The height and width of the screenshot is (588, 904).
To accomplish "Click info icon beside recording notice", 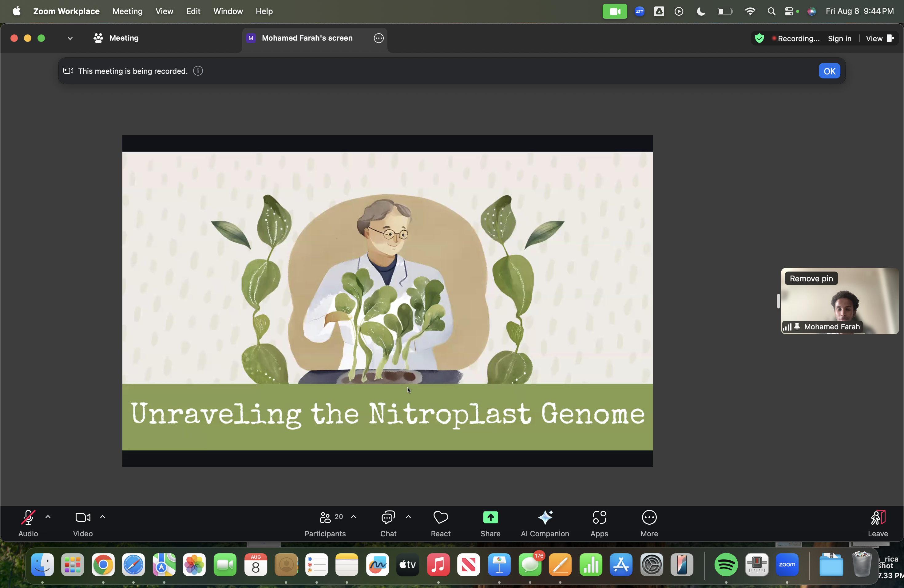I will (x=198, y=71).
